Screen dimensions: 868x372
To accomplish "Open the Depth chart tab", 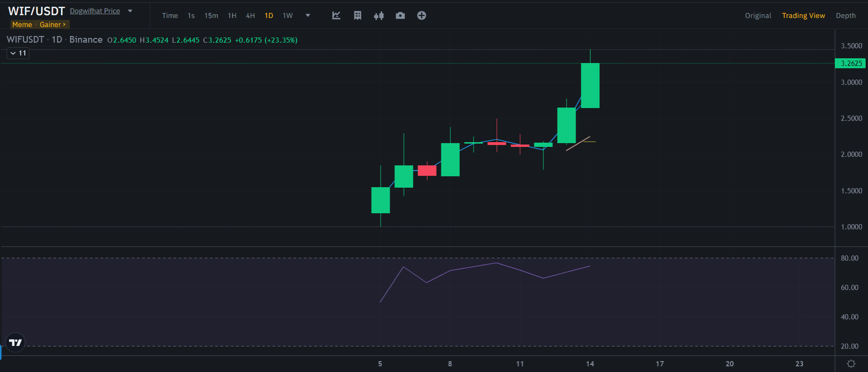I will pos(845,16).
